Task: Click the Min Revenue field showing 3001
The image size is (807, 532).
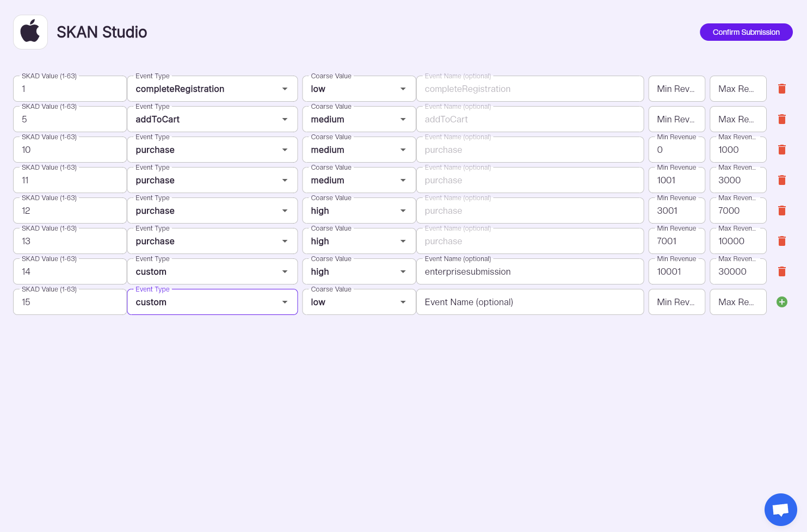Action: click(676, 211)
